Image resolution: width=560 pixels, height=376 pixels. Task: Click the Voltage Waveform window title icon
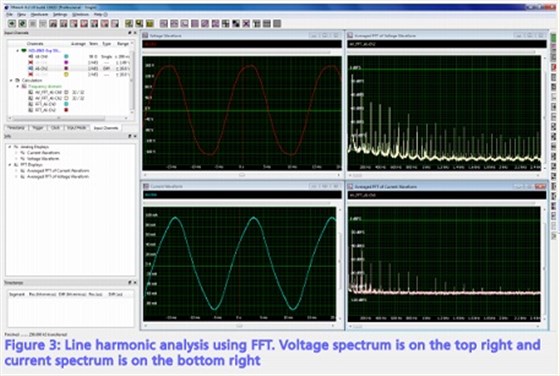(145, 35)
